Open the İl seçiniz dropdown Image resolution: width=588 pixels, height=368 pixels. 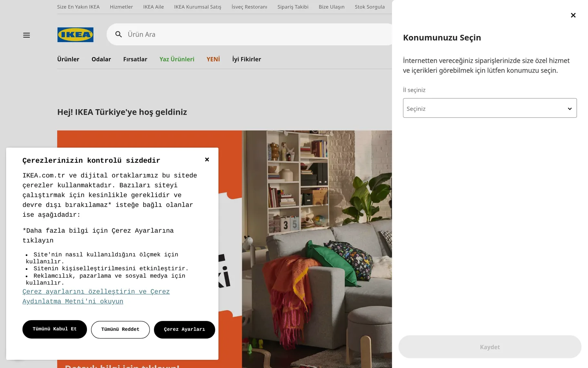(x=490, y=108)
